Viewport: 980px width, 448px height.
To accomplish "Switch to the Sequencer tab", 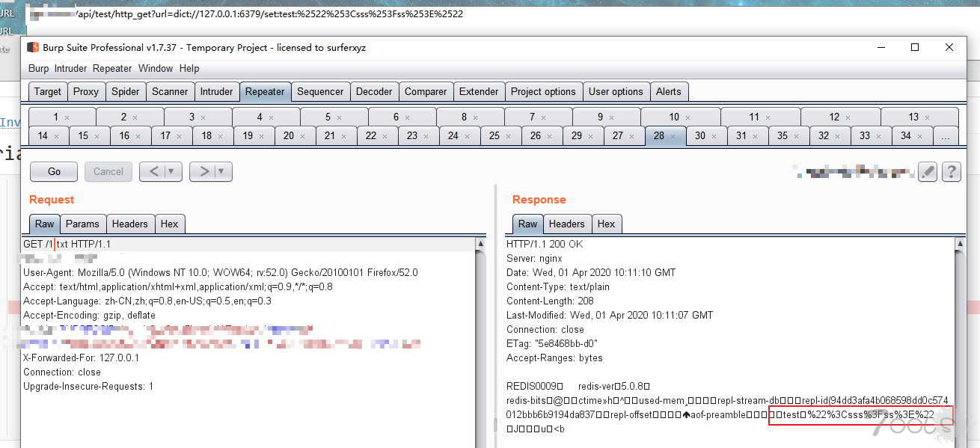I will [320, 91].
